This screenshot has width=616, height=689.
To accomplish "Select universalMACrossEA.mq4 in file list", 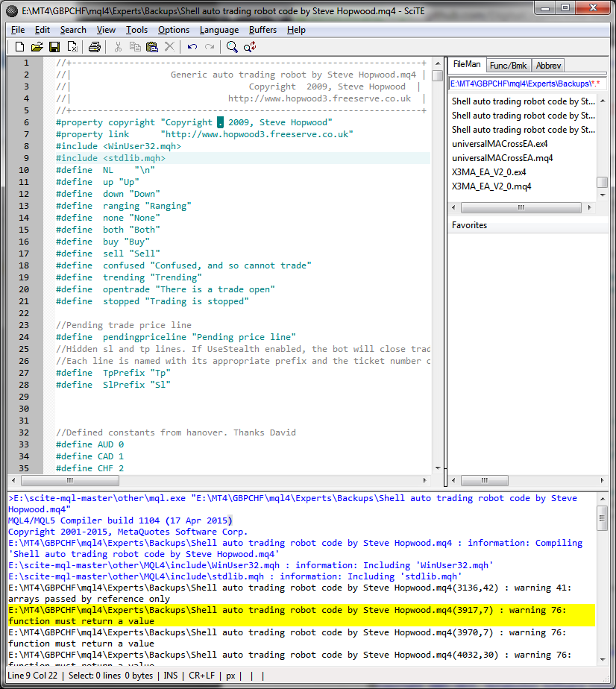I will point(502,158).
